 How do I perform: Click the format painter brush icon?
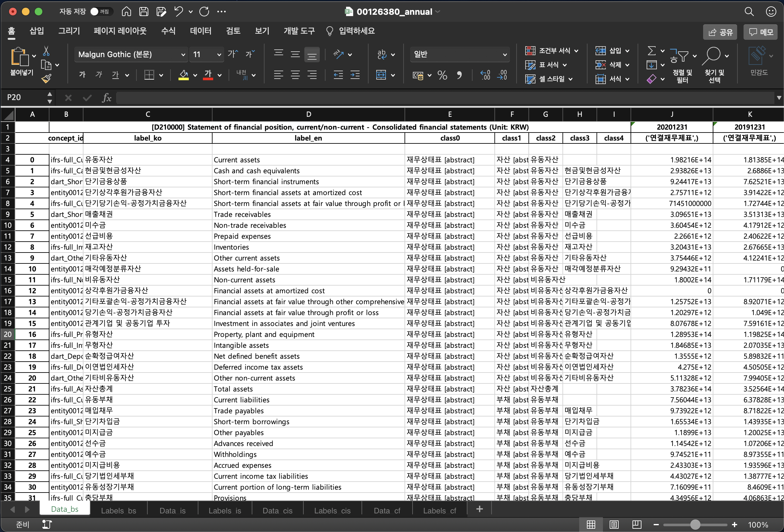[46, 79]
